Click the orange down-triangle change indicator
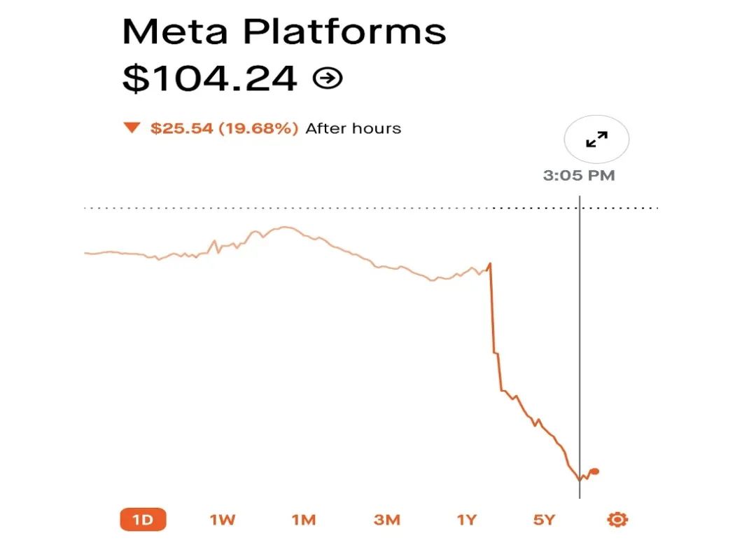The height and width of the screenshot is (552, 756). (x=132, y=128)
